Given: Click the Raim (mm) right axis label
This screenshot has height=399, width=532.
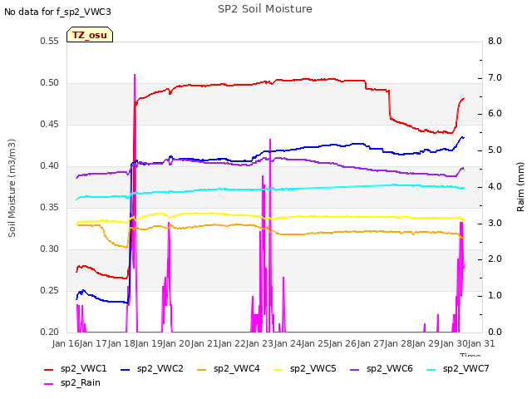Looking at the screenshot, I should 520,187.
